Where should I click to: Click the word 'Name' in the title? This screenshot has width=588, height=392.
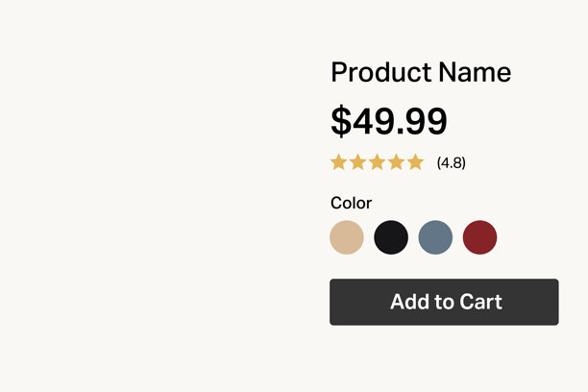click(x=475, y=72)
